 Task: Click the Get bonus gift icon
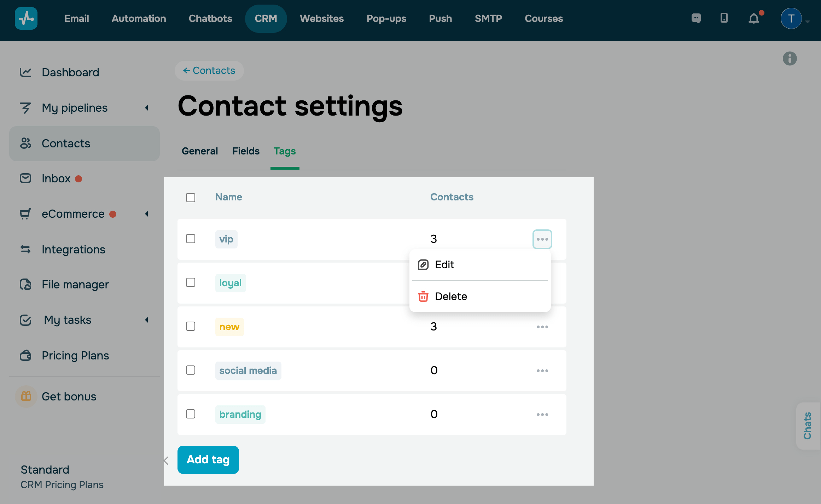coord(26,396)
